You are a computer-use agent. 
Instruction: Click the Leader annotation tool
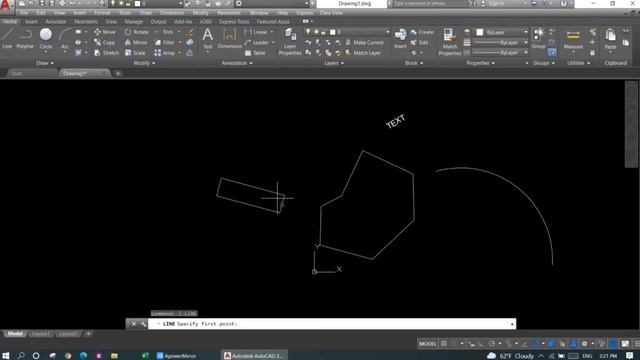[258, 42]
